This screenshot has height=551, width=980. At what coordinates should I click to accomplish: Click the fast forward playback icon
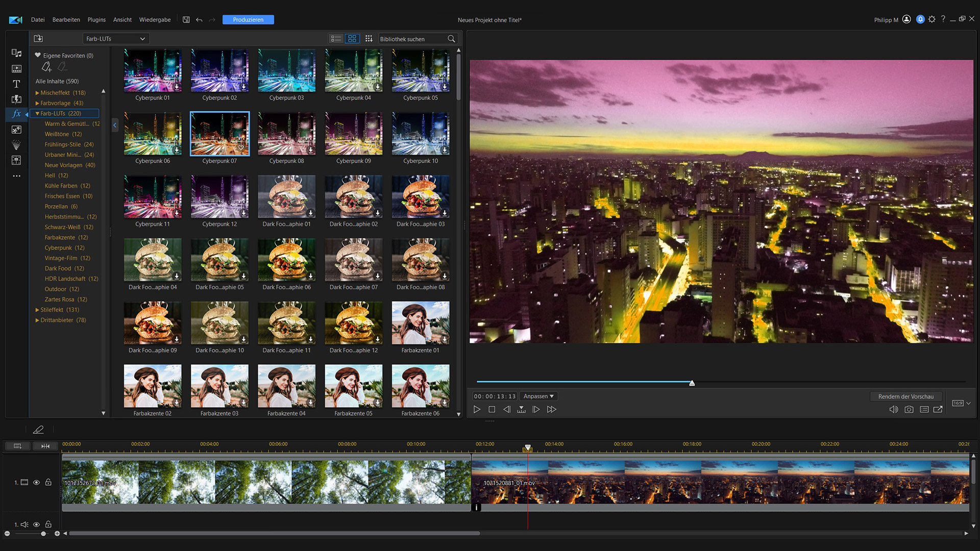click(552, 410)
